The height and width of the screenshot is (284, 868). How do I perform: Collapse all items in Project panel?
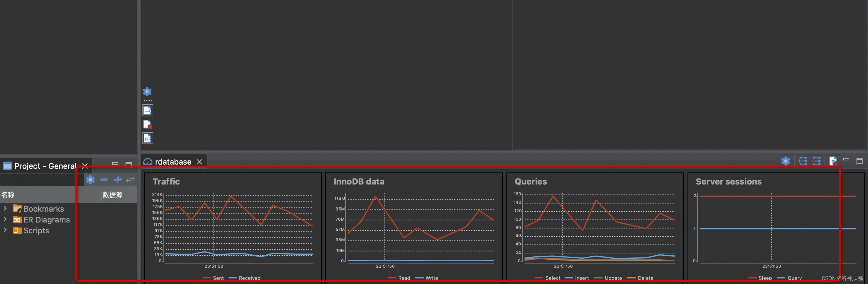104,180
